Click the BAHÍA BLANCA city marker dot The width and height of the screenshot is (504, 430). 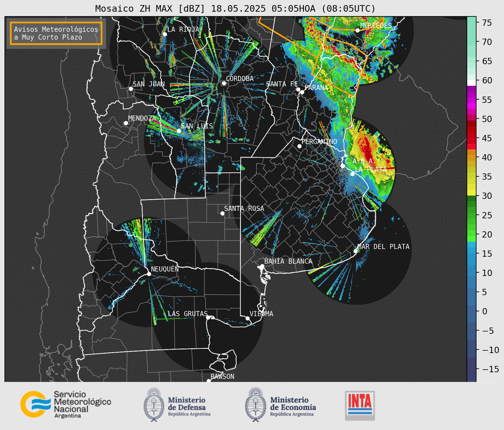262,266
